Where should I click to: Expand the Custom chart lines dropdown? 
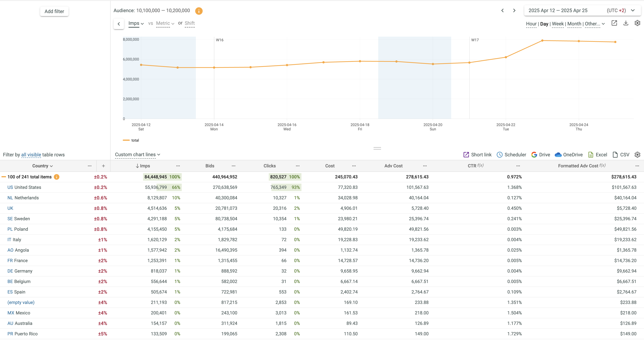[137, 155]
